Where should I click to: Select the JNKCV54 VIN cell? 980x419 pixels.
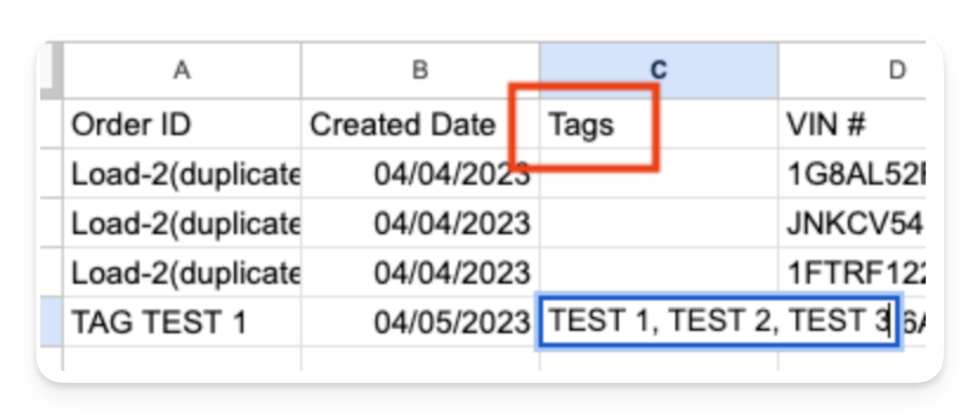tap(853, 223)
